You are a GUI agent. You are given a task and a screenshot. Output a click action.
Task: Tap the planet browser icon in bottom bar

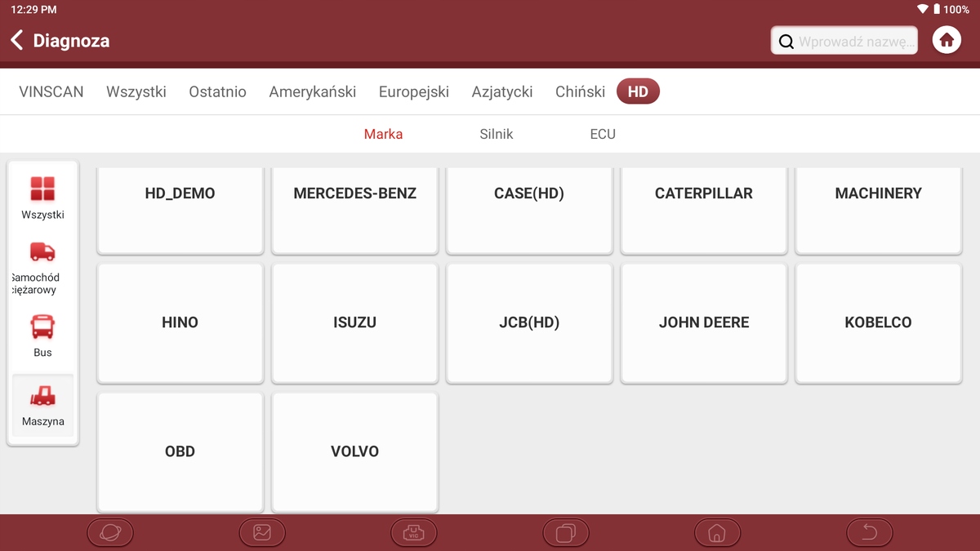point(110,533)
